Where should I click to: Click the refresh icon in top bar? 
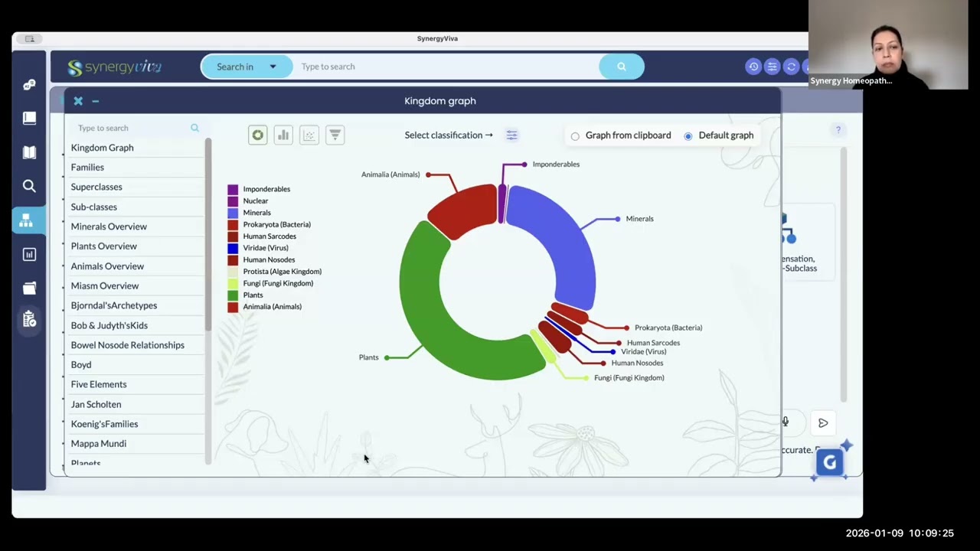point(792,67)
